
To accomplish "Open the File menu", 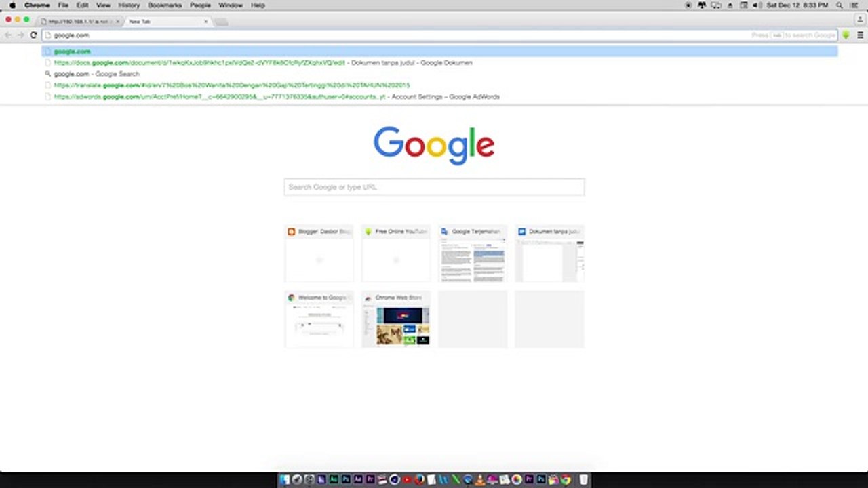I will [63, 5].
